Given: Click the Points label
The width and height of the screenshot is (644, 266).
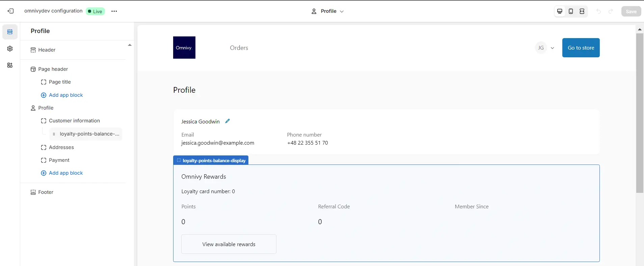Looking at the screenshot, I should coord(188,207).
